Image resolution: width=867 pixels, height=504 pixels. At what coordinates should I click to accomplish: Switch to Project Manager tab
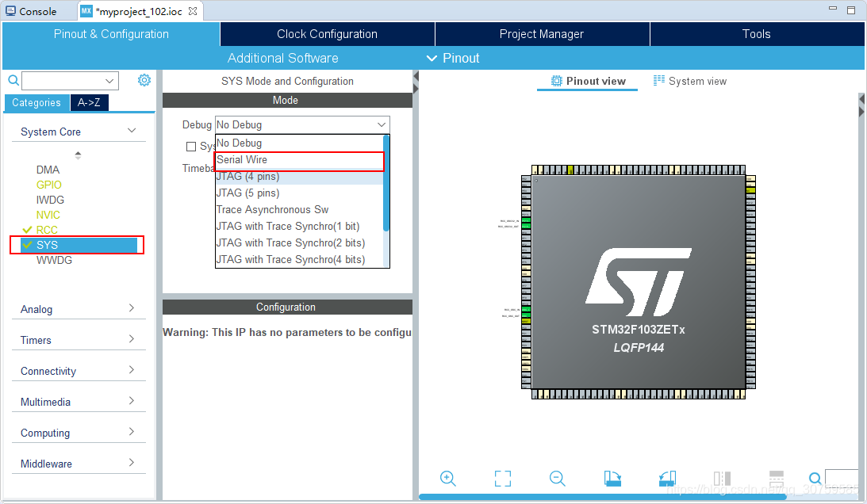[542, 34]
